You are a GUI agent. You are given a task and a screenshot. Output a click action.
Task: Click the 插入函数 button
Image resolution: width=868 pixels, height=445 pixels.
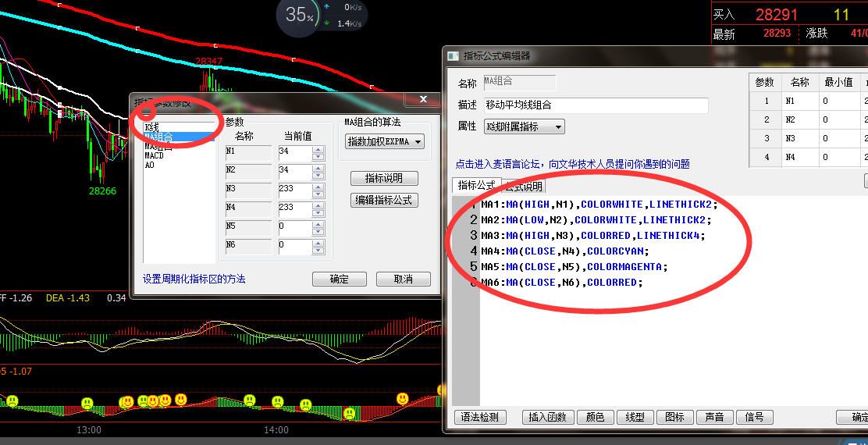(x=547, y=418)
